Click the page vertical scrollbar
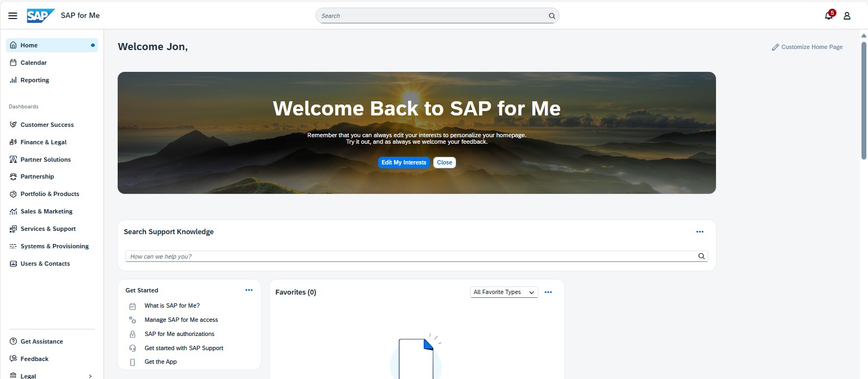Image resolution: width=868 pixels, height=379 pixels. click(864, 98)
